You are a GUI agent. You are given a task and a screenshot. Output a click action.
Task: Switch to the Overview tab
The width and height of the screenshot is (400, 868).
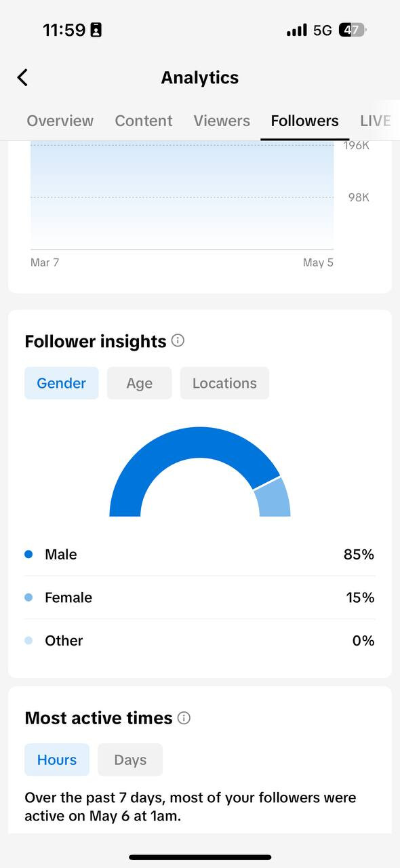click(60, 121)
